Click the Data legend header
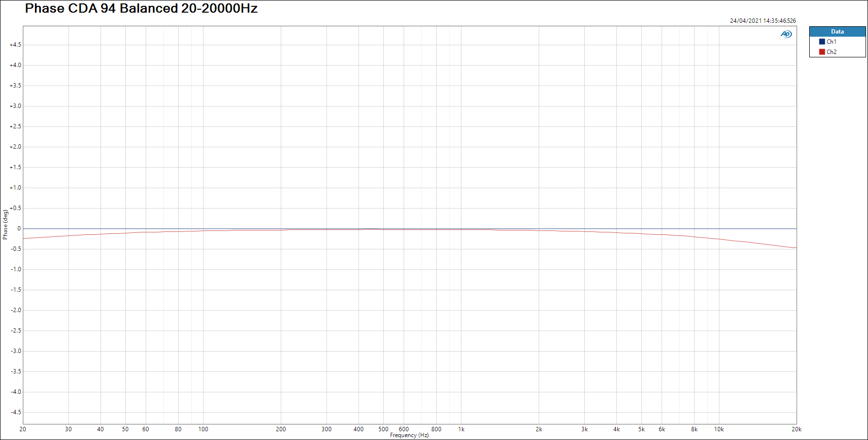Image resolution: width=868 pixels, height=440 pixels. (x=837, y=32)
